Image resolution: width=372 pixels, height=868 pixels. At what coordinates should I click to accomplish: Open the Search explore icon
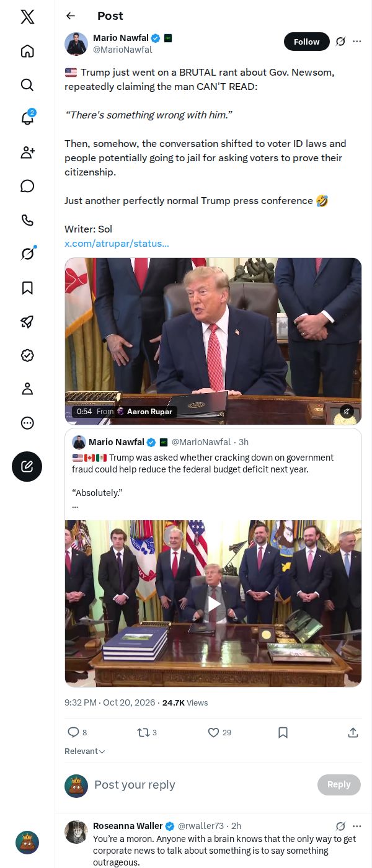tap(27, 85)
